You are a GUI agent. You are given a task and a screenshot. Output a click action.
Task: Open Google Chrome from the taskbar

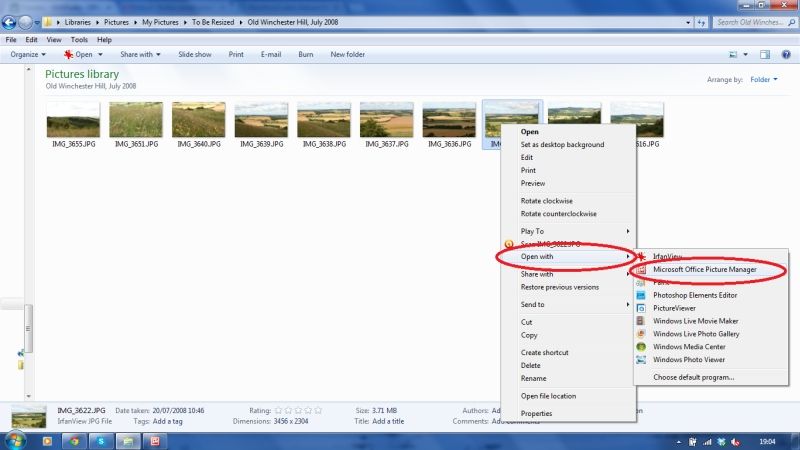click(x=74, y=441)
